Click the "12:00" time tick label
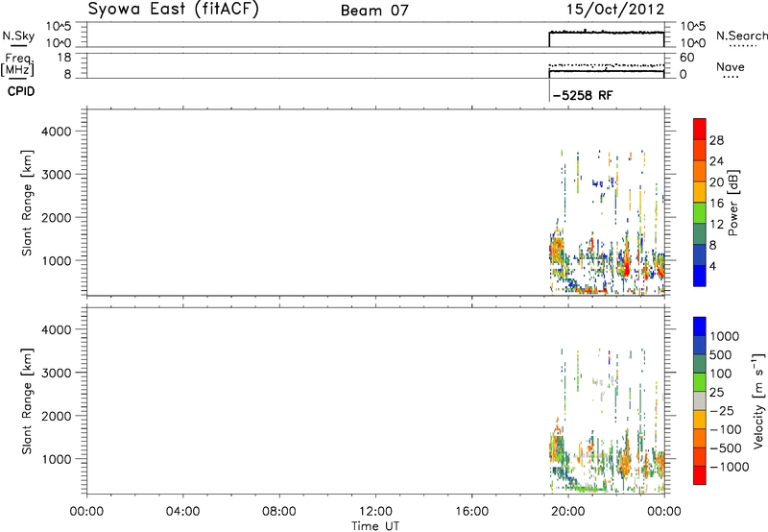This screenshot has width=768, height=532. [x=375, y=512]
